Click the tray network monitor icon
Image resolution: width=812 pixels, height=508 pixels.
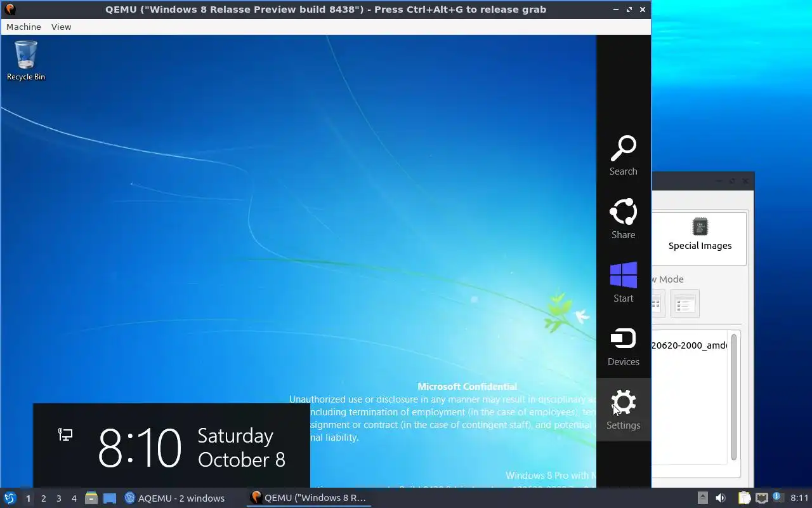coord(762,498)
